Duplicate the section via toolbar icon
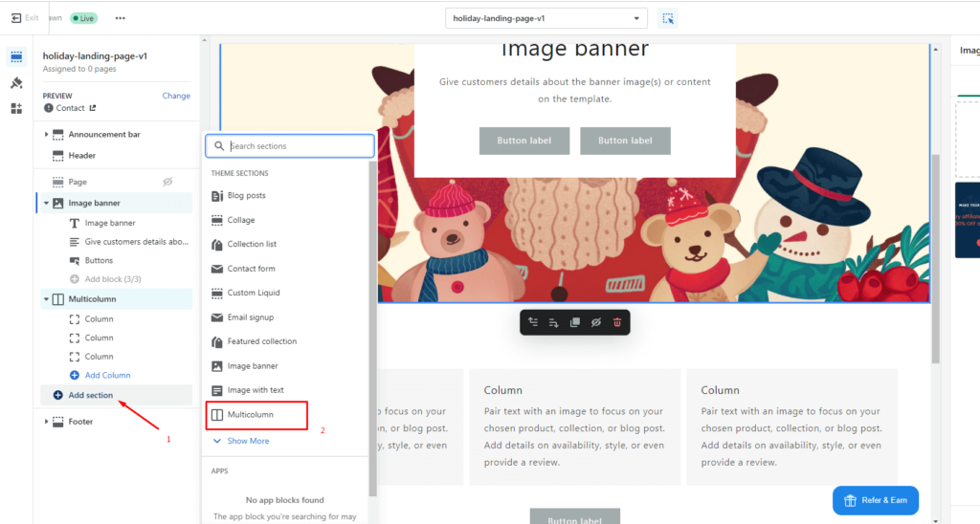Image resolution: width=980 pixels, height=524 pixels. tap(575, 322)
